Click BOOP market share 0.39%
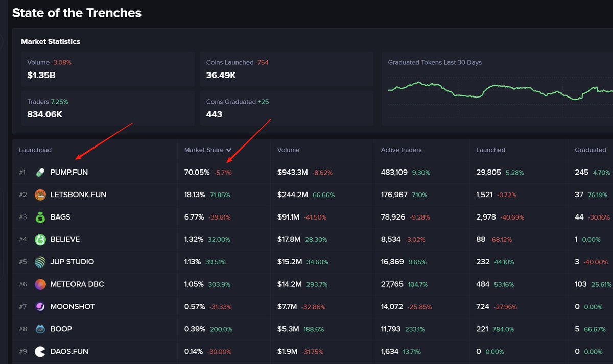613x364 pixels. tap(195, 329)
